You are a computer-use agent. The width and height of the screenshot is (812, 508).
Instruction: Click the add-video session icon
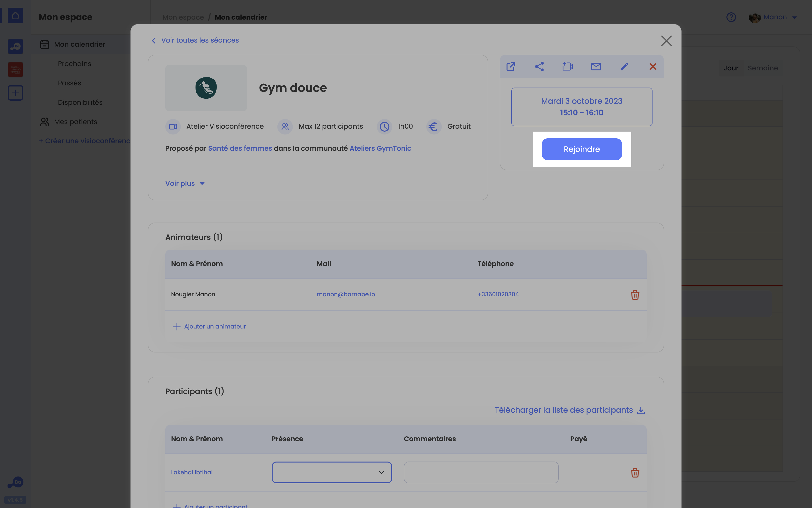coord(567,67)
